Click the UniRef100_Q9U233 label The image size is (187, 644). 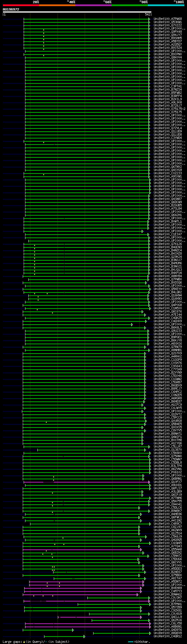(168, 331)
